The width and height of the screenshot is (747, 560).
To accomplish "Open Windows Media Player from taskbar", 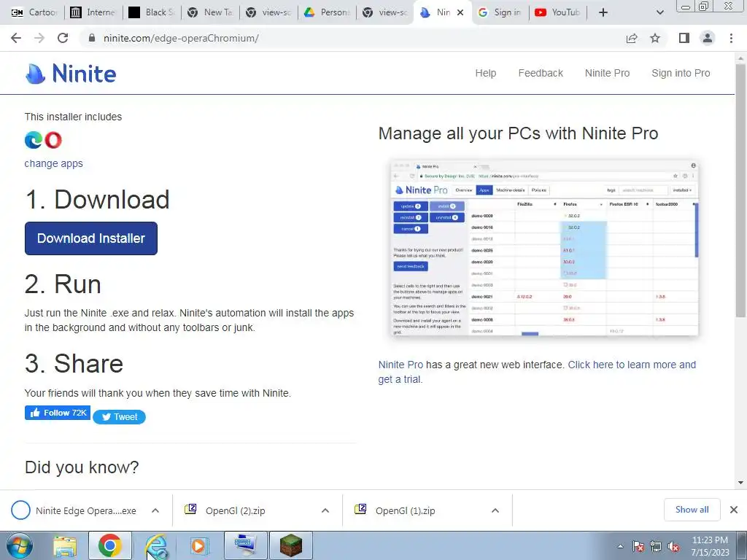I will [x=199, y=545].
